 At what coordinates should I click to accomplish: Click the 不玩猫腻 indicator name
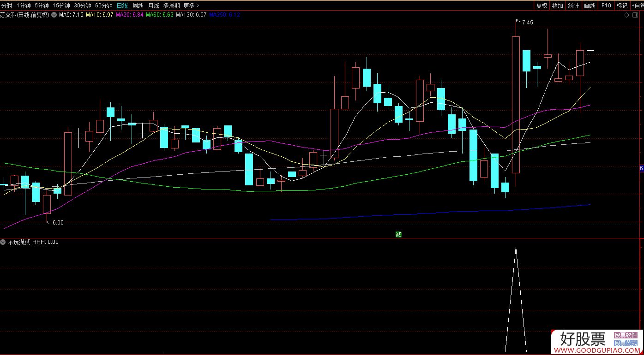click(x=18, y=242)
